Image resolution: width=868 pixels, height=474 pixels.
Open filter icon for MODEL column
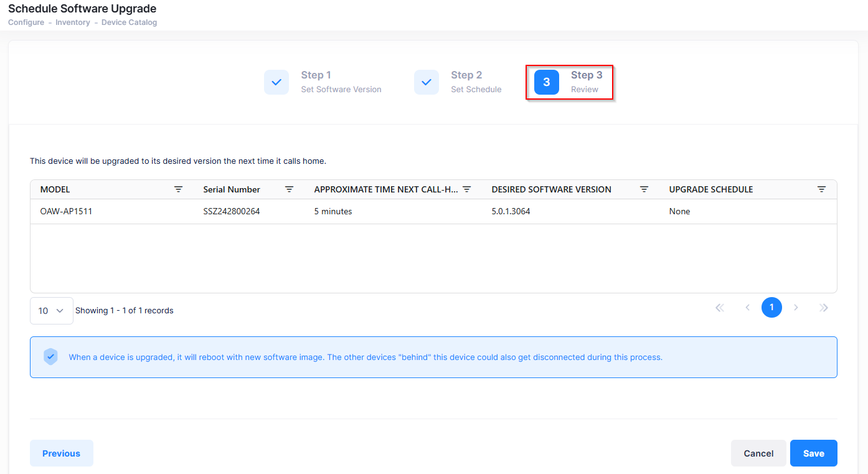point(178,189)
